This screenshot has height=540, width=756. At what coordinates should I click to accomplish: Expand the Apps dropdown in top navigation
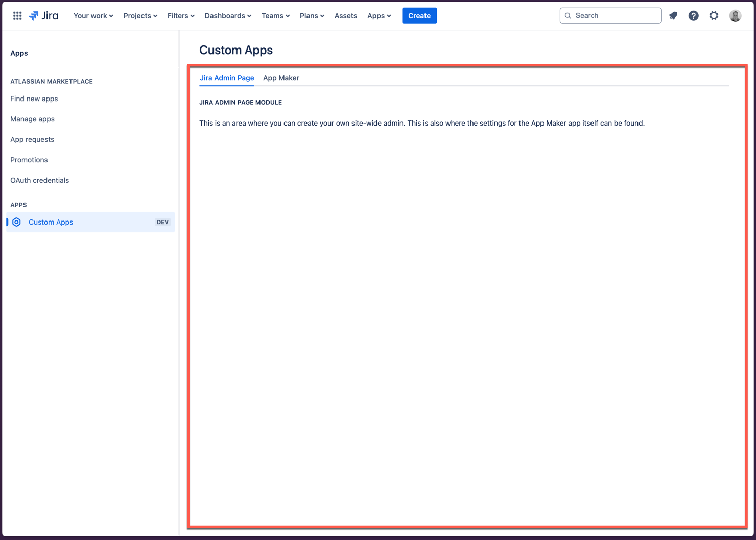coord(379,16)
